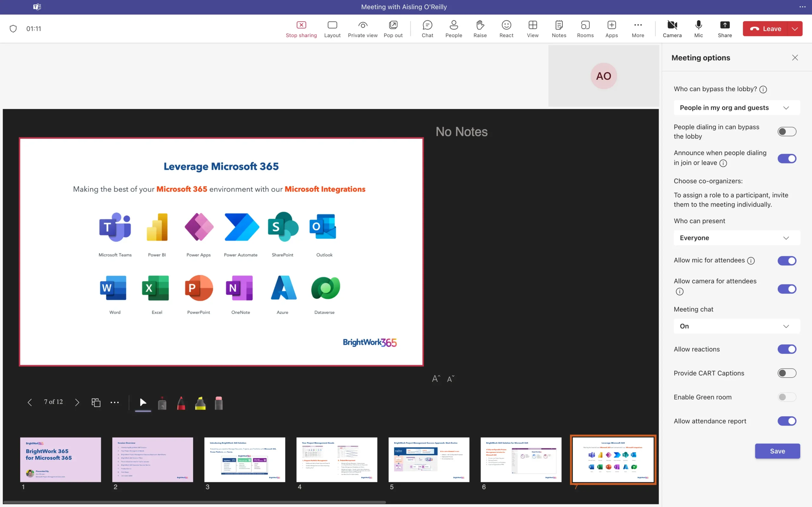Choose the eraser annotation tool
This screenshot has height=507, width=812.
pyautogui.click(x=219, y=403)
